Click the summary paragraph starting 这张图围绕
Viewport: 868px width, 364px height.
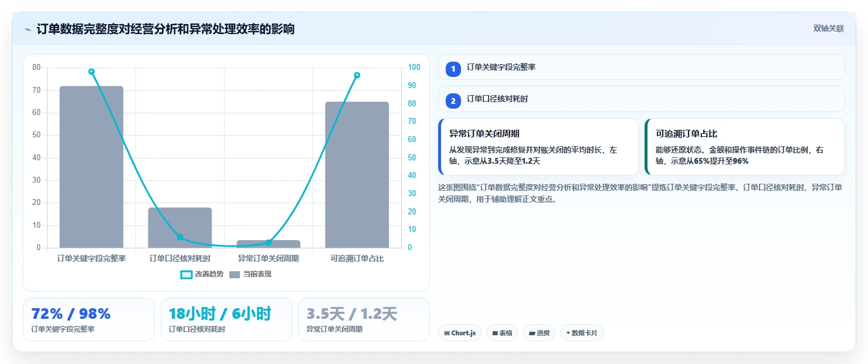click(x=641, y=193)
